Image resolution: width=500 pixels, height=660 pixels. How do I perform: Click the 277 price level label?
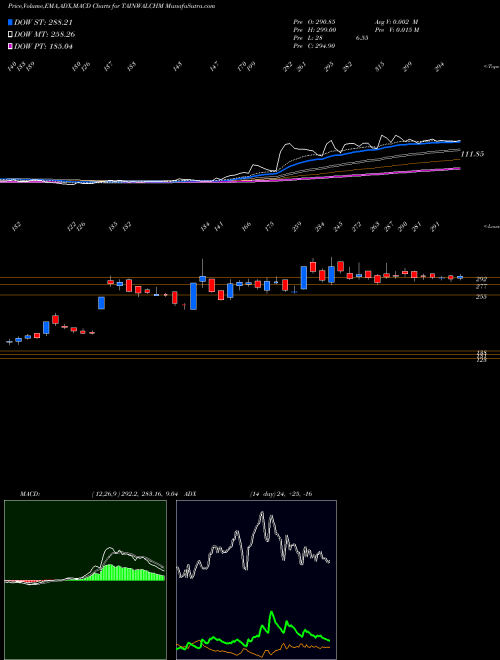(481, 287)
